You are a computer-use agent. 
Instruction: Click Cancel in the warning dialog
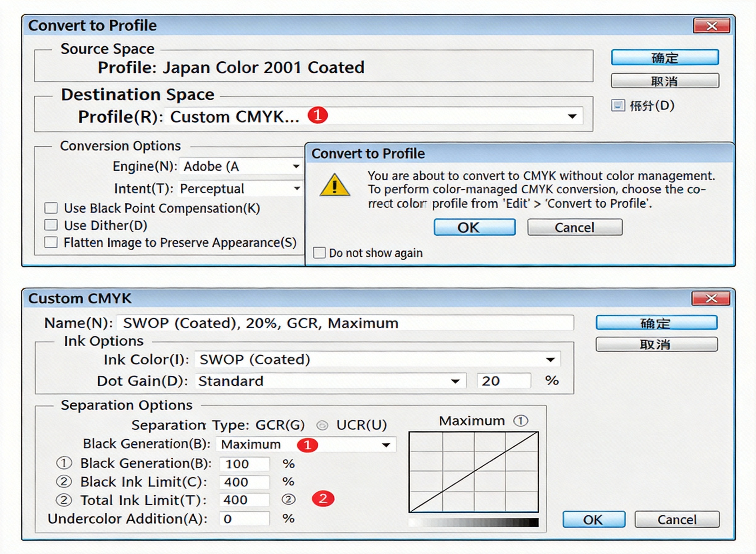tap(575, 227)
